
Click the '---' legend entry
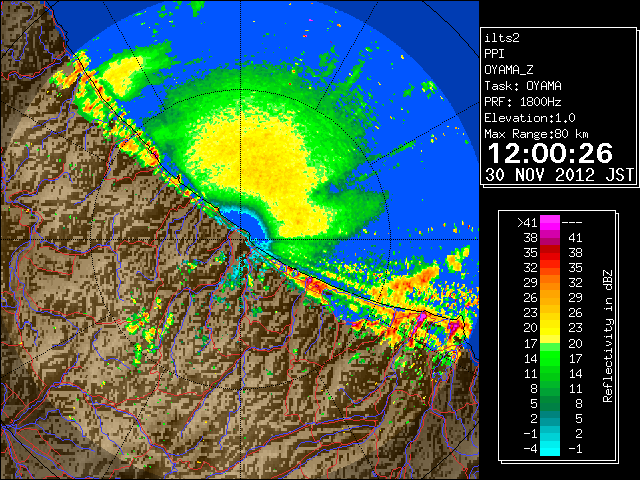click(572, 222)
